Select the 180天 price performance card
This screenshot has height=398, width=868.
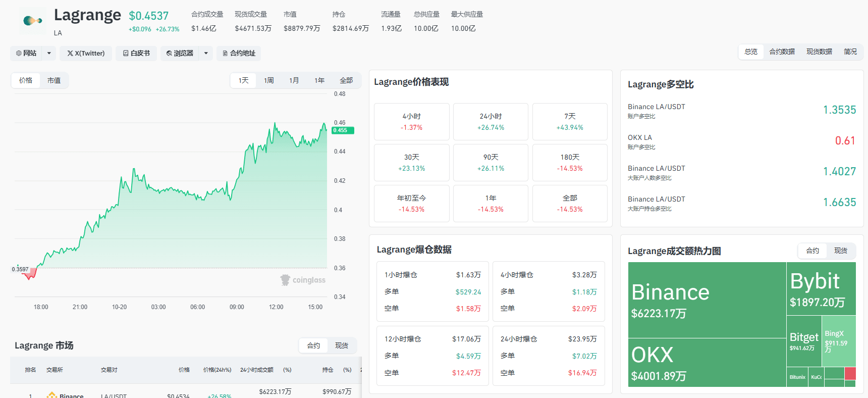coord(570,163)
